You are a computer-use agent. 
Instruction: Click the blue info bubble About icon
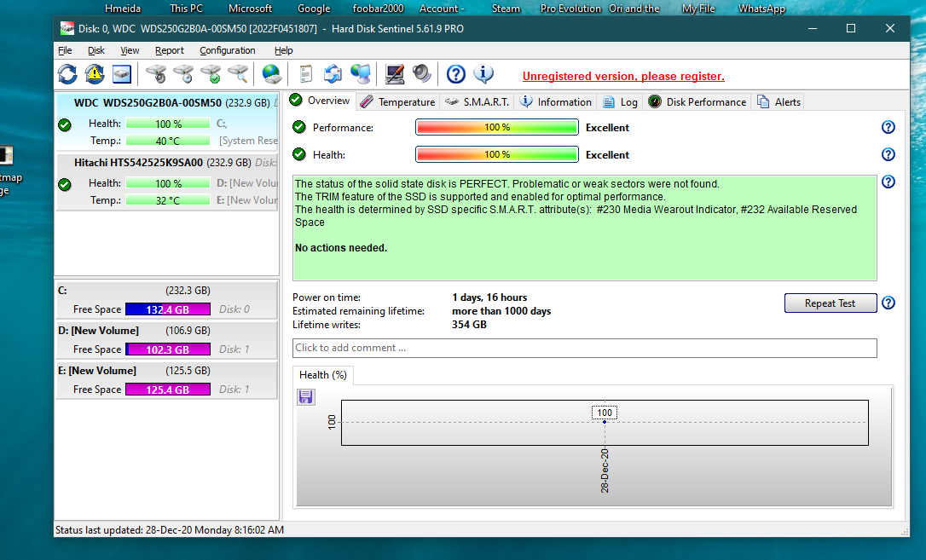pyautogui.click(x=483, y=74)
